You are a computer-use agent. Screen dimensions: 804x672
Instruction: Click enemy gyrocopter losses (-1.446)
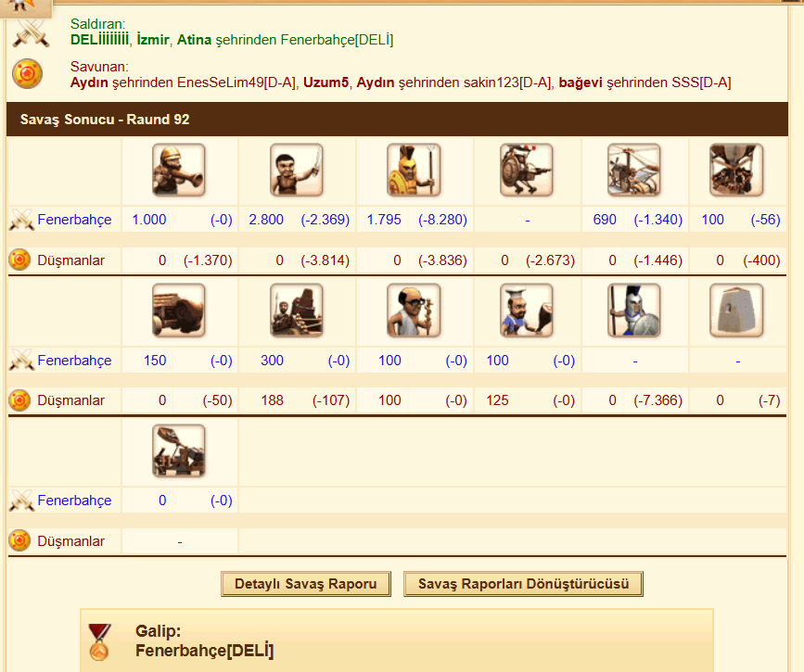click(x=657, y=260)
